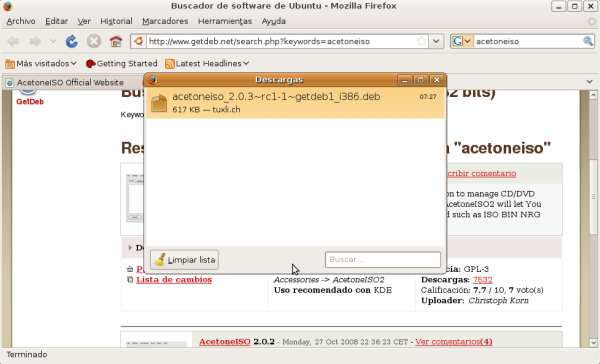Open the downloaded .deb package icon
The height and width of the screenshot is (364, 600).
pos(159,103)
